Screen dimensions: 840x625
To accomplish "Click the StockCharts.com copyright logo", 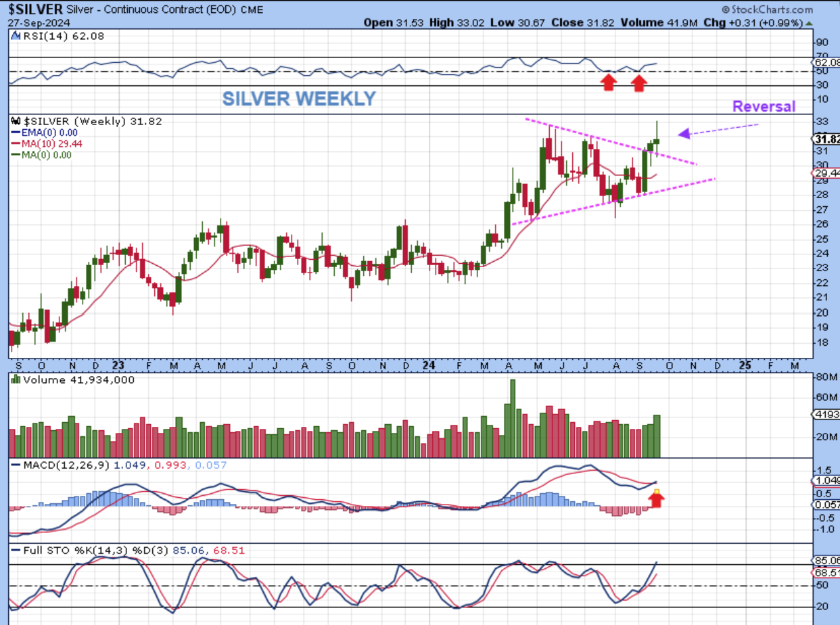I will [x=767, y=9].
